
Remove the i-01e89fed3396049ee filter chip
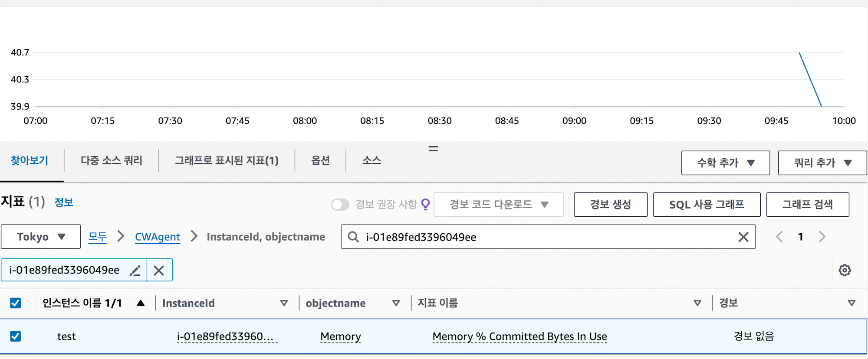[159, 271]
